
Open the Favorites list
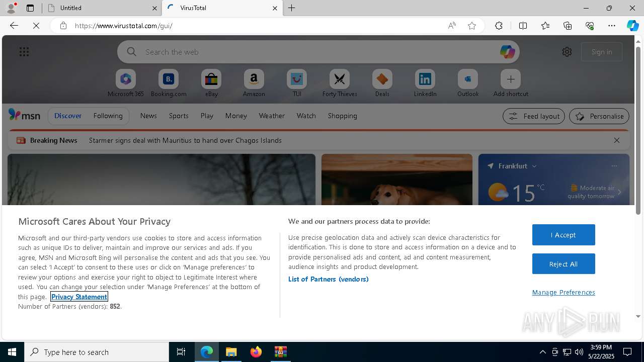point(545,26)
